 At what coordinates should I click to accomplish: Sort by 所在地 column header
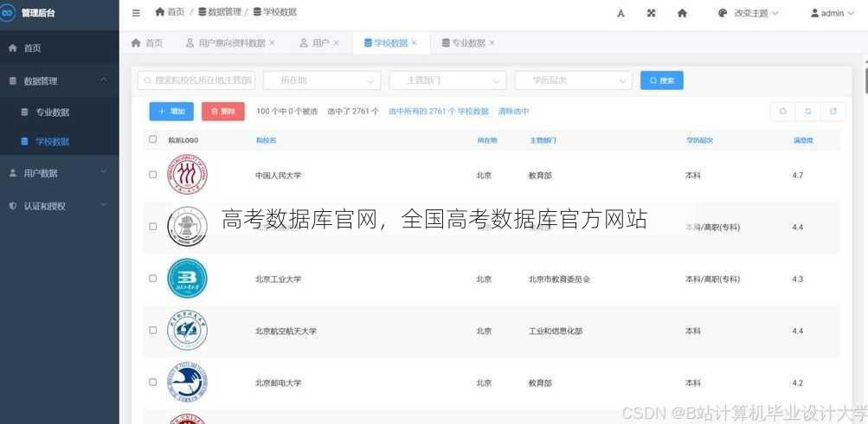pos(487,140)
